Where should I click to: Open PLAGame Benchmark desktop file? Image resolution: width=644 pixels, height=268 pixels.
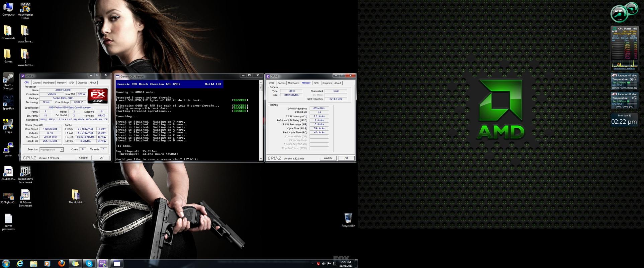point(25,198)
